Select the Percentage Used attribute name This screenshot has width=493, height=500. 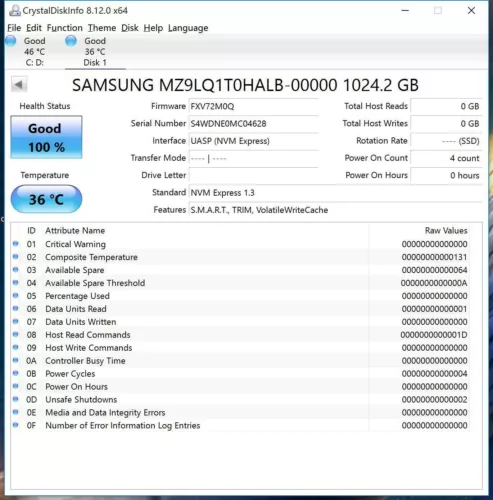77,296
